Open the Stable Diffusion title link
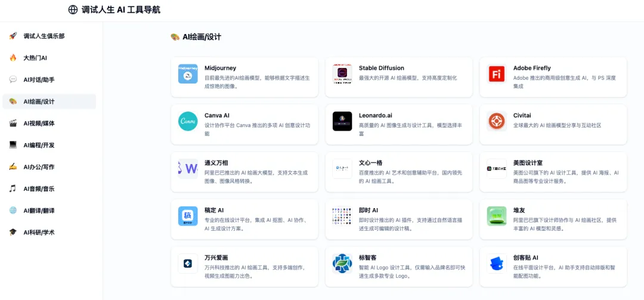Image resolution: width=644 pixels, height=300 pixels. [382, 68]
